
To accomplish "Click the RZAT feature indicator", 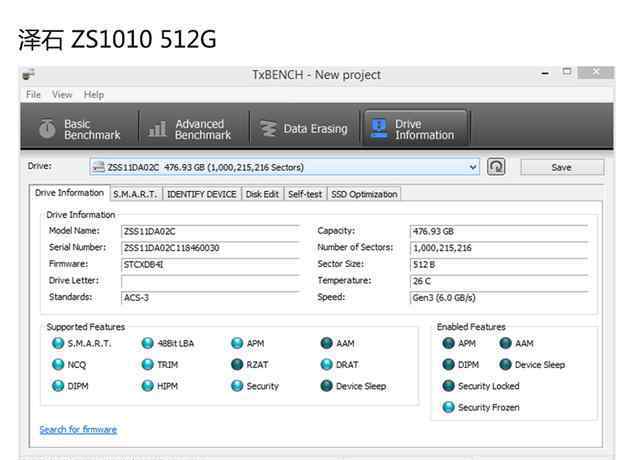I will pyautogui.click(x=237, y=364).
